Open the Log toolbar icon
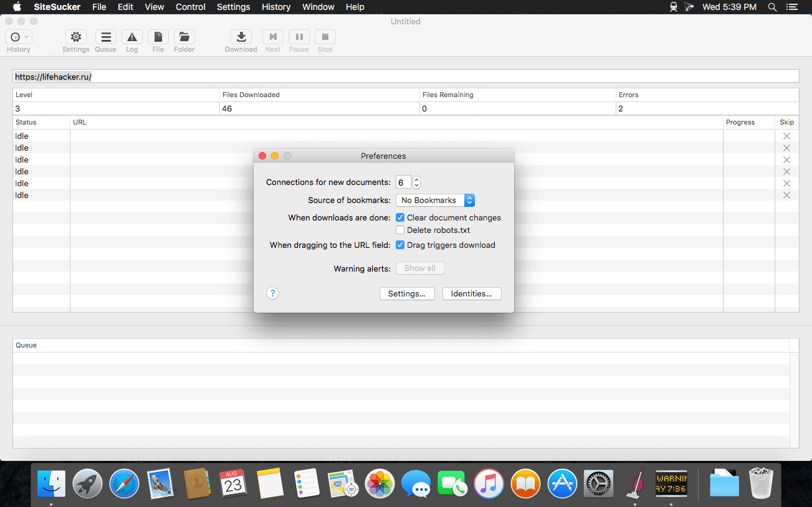Image resolution: width=812 pixels, height=507 pixels. point(131,37)
